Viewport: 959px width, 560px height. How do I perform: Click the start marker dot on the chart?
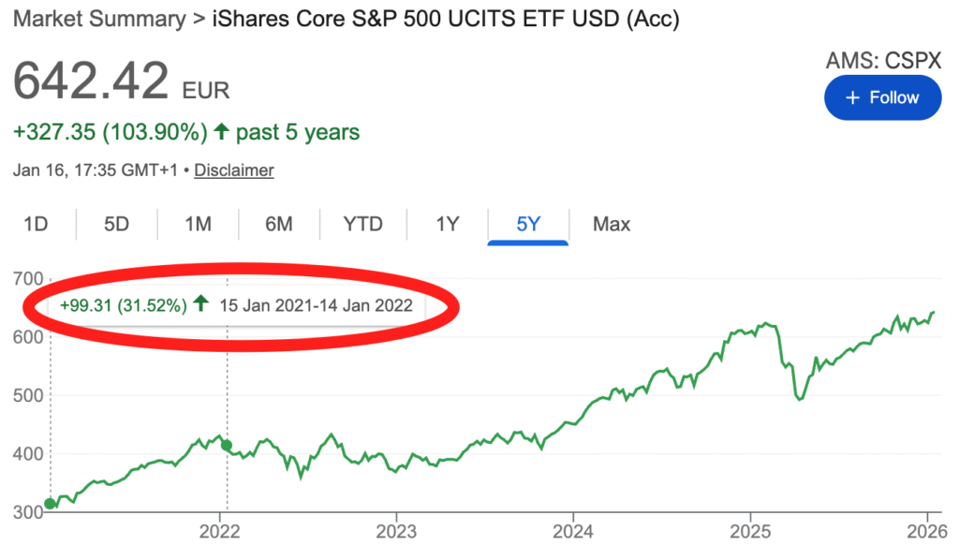(50, 504)
